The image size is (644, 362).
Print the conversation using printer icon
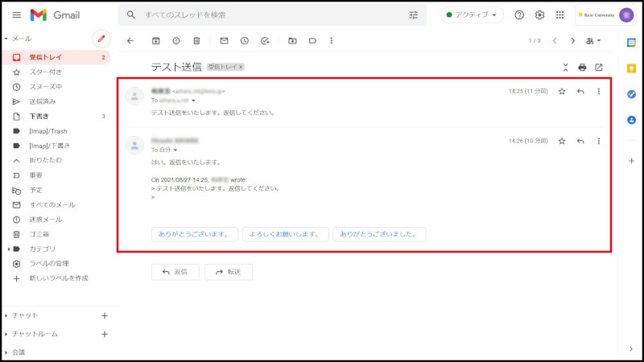pyautogui.click(x=582, y=68)
